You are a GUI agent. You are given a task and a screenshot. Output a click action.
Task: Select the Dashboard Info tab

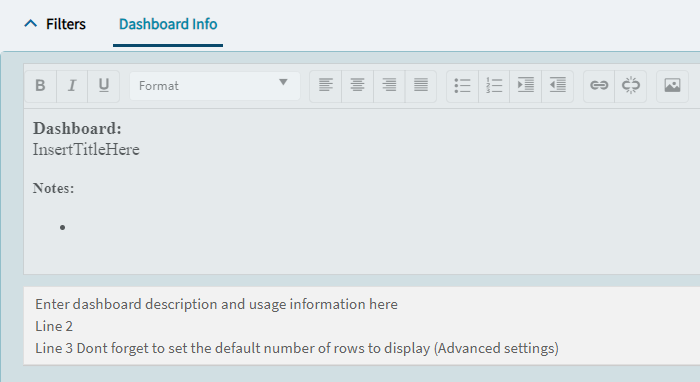(168, 24)
